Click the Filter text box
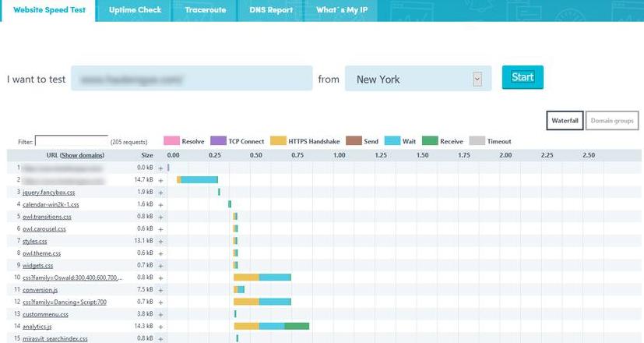This screenshot has width=644, height=343. pyautogui.click(x=72, y=141)
